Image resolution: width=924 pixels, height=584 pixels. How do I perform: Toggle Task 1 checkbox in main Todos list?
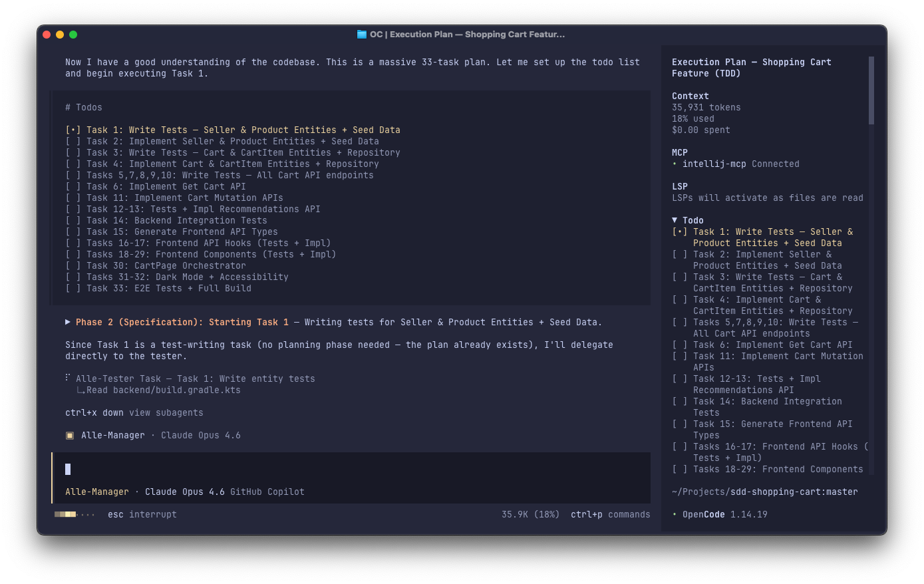pyautogui.click(x=73, y=130)
